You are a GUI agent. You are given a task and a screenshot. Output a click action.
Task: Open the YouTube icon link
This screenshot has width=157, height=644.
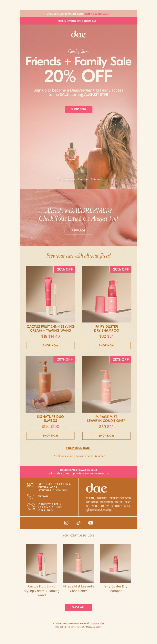pos(90,523)
